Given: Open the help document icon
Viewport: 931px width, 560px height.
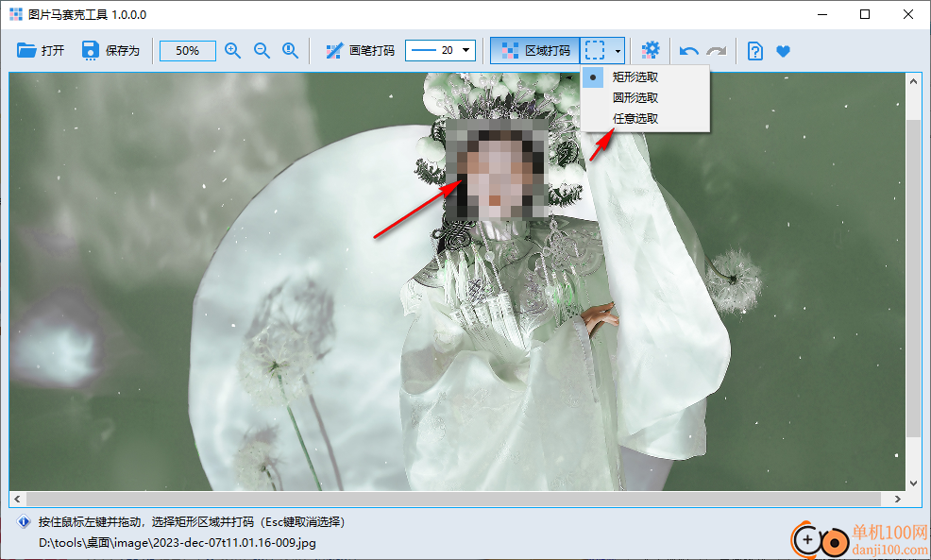Looking at the screenshot, I should [754, 51].
